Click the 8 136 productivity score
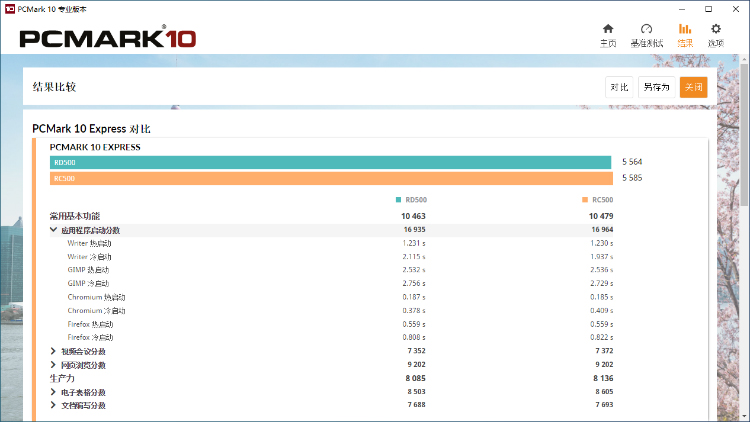The width and height of the screenshot is (750, 422). pos(603,378)
